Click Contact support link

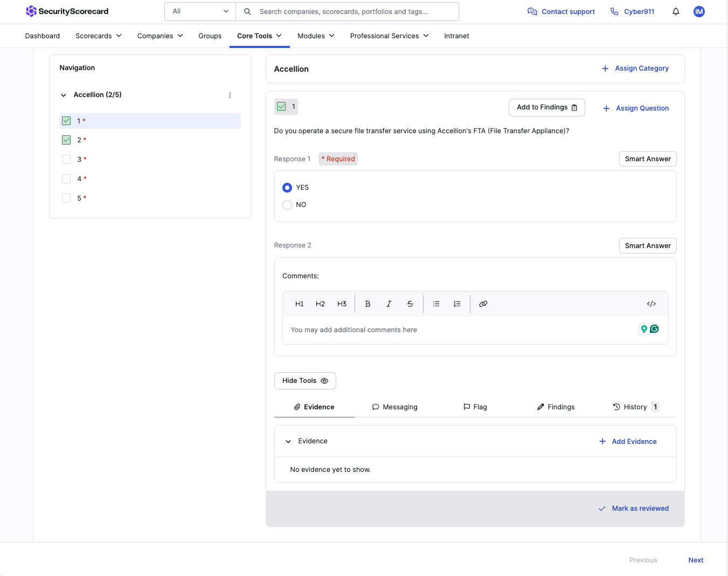click(x=561, y=11)
